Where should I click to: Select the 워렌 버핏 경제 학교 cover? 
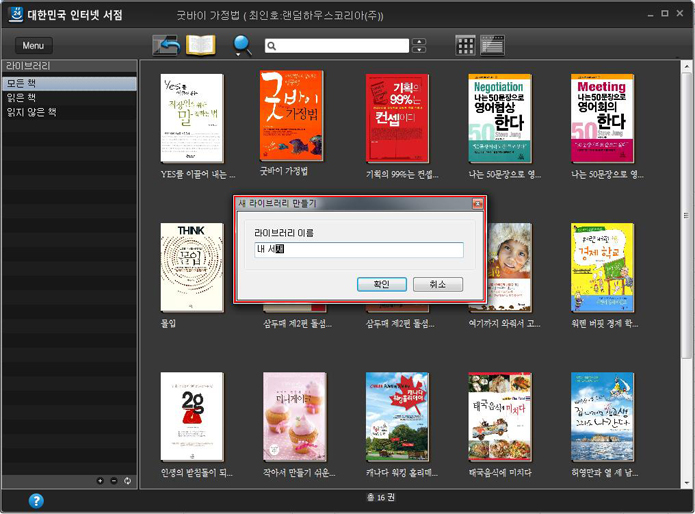(x=602, y=268)
